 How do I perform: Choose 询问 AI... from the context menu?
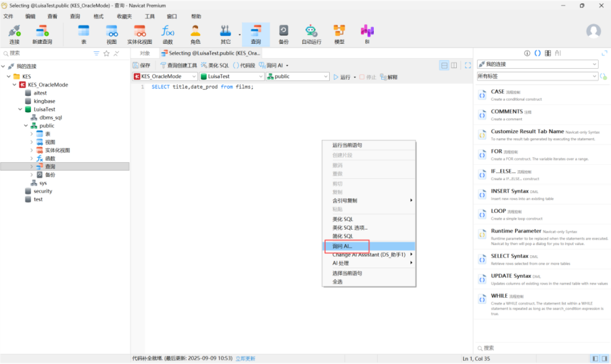point(346,246)
